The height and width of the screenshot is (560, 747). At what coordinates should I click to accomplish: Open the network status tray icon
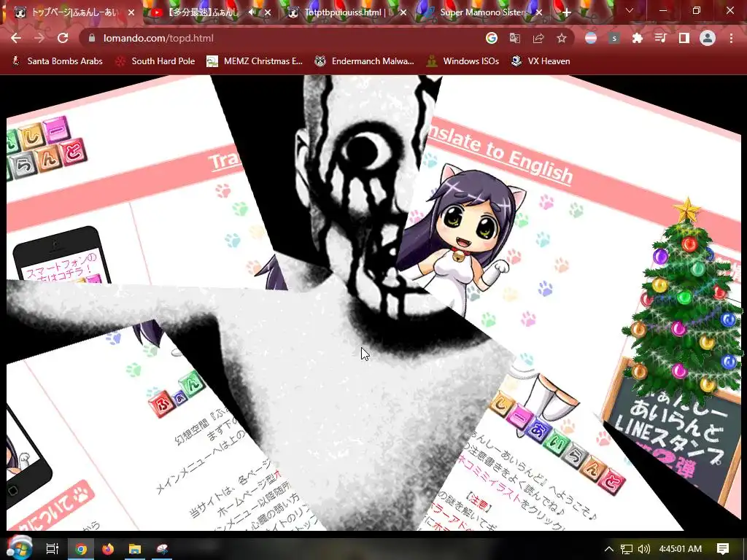[627, 549]
